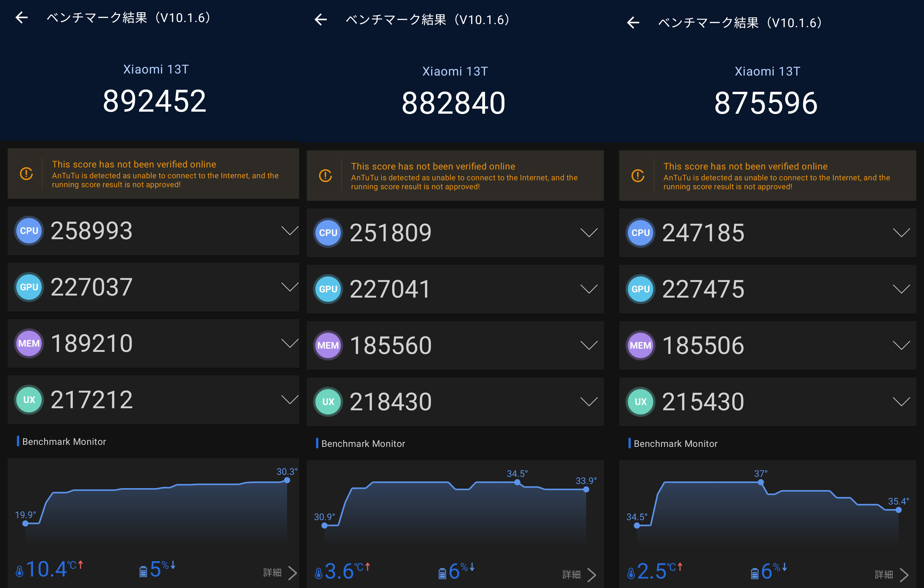Viewport: 924px width, 588px height.
Task: Click warning icon in 892452 result's notice
Action: point(26,174)
